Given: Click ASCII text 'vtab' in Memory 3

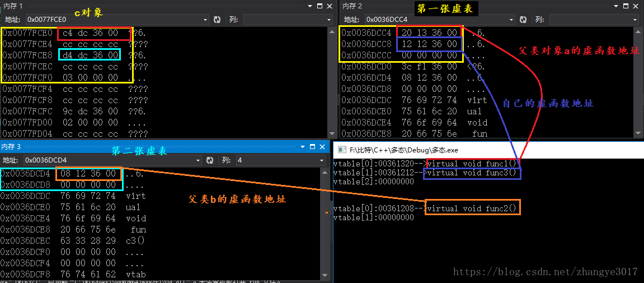Looking at the screenshot, I should coord(136,274).
